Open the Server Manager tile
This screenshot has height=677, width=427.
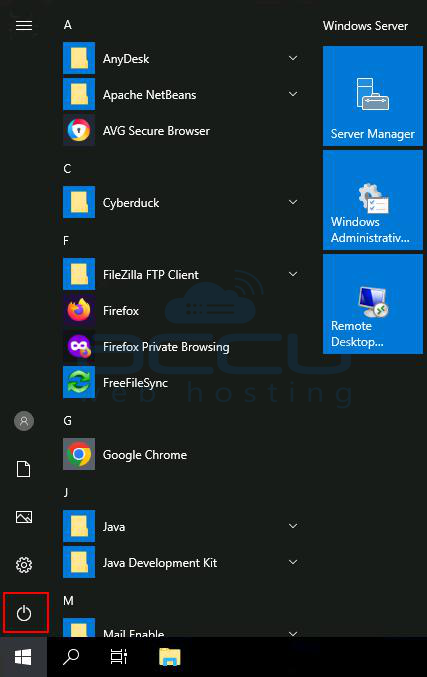click(x=373, y=96)
